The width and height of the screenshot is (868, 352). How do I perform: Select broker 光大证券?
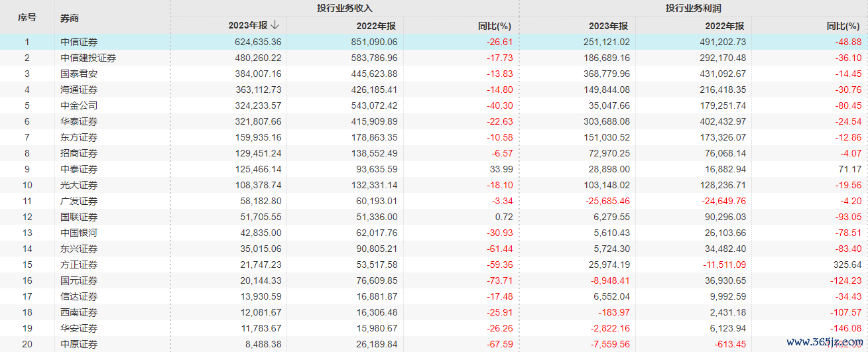point(79,185)
